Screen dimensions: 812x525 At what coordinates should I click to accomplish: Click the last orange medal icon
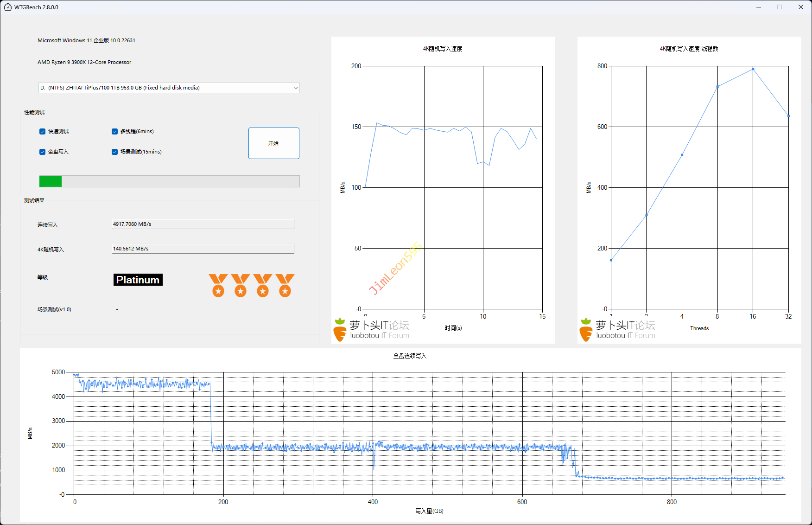285,285
